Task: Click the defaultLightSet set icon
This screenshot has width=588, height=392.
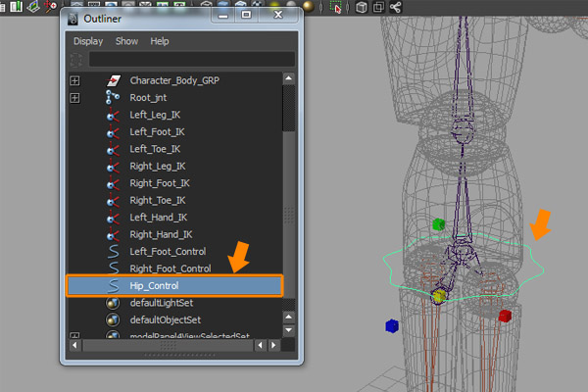Action: [114, 303]
